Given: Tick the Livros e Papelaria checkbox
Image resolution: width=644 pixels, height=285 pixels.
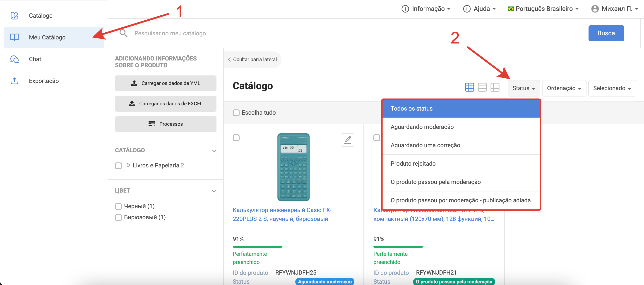Looking at the screenshot, I should click(118, 166).
